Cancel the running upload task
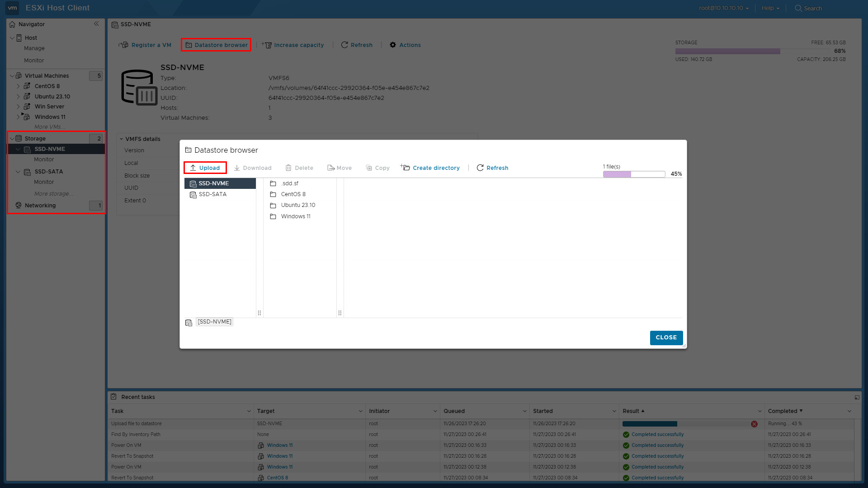This screenshot has width=868, height=488. 754,424
